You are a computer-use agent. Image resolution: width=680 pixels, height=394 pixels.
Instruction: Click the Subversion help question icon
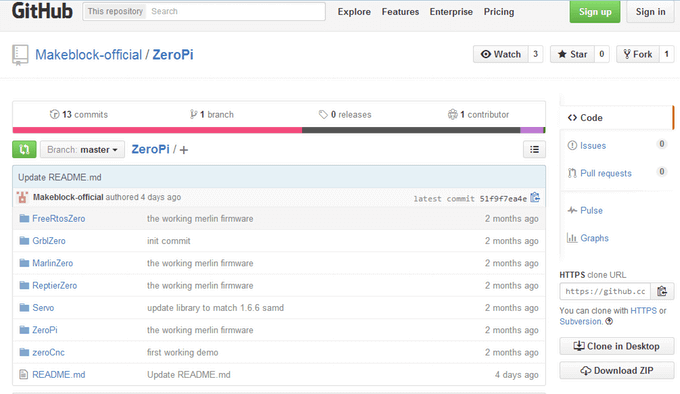tap(609, 321)
